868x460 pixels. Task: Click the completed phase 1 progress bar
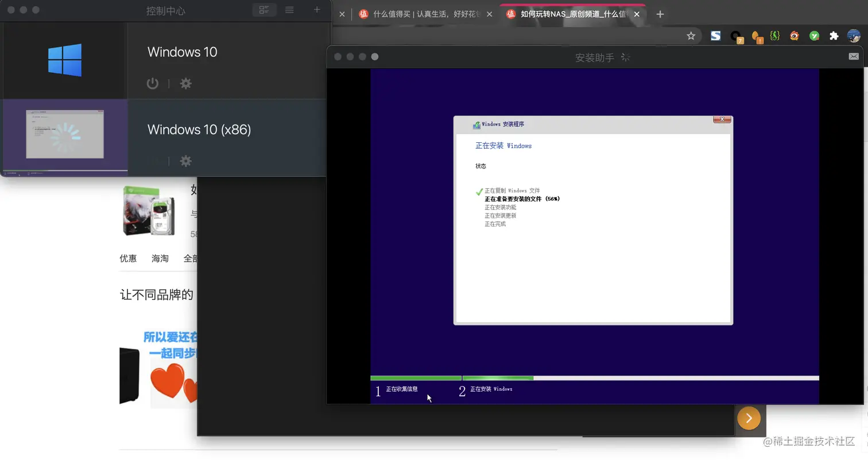coord(416,378)
